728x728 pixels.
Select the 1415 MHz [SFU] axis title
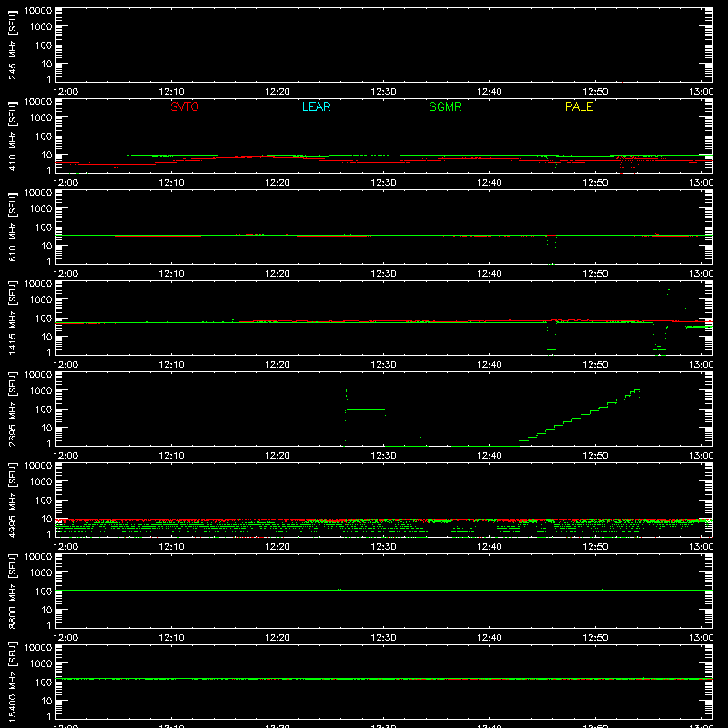(12, 318)
